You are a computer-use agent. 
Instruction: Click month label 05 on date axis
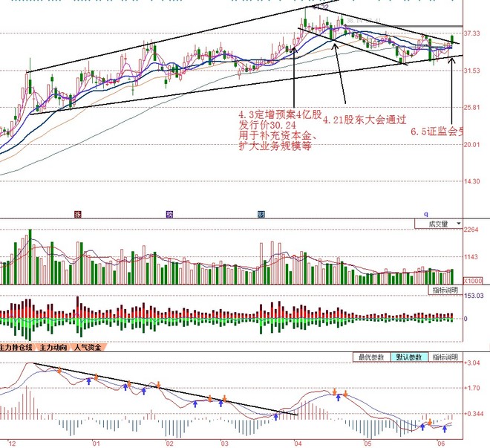[367, 444]
